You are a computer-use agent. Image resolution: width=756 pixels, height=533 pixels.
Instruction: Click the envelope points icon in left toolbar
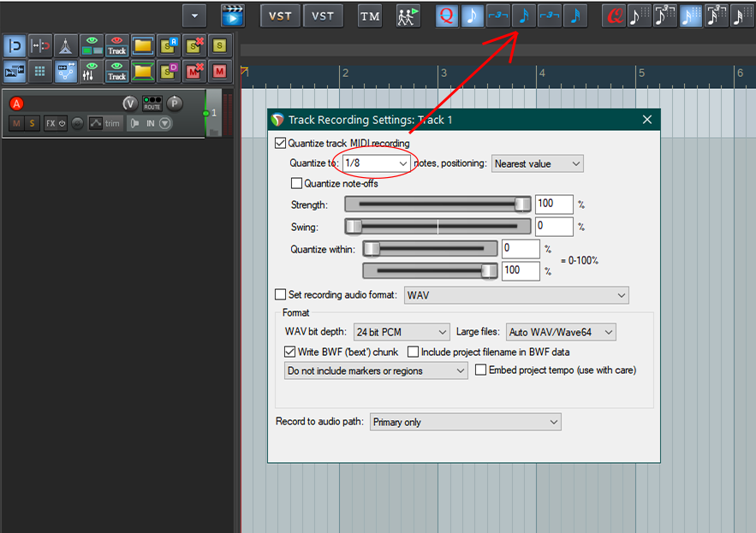(65, 71)
